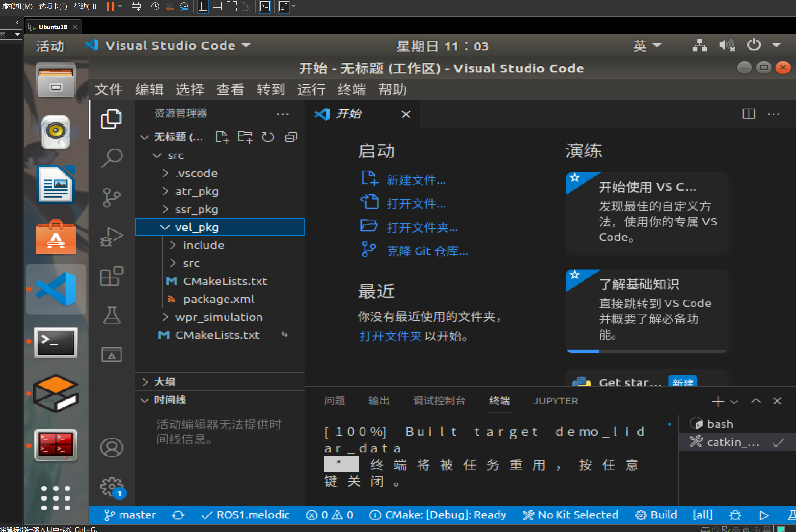The image size is (796, 532).
Task: Switch to the 输出 panel tab
Action: 379,401
